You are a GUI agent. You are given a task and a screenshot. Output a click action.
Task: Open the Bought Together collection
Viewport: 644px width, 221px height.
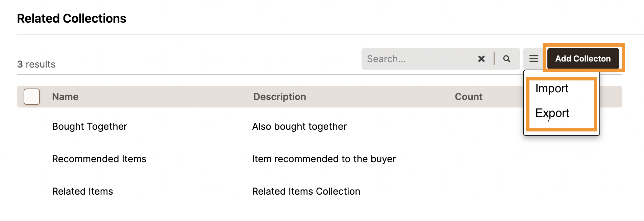[90, 126]
